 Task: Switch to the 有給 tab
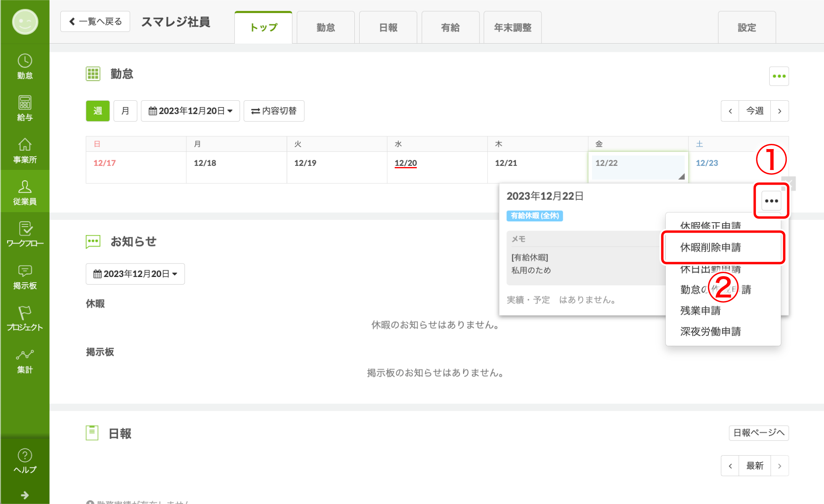pyautogui.click(x=450, y=28)
